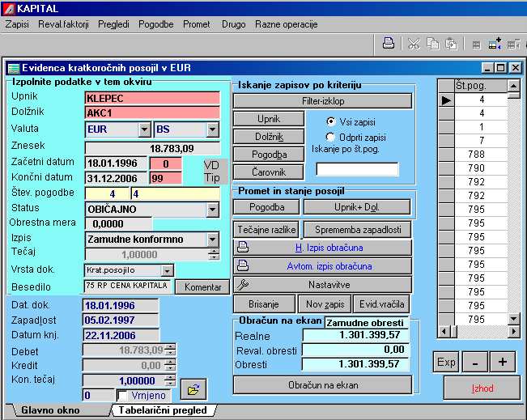Click the red Izhod exit button

pyautogui.click(x=482, y=388)
